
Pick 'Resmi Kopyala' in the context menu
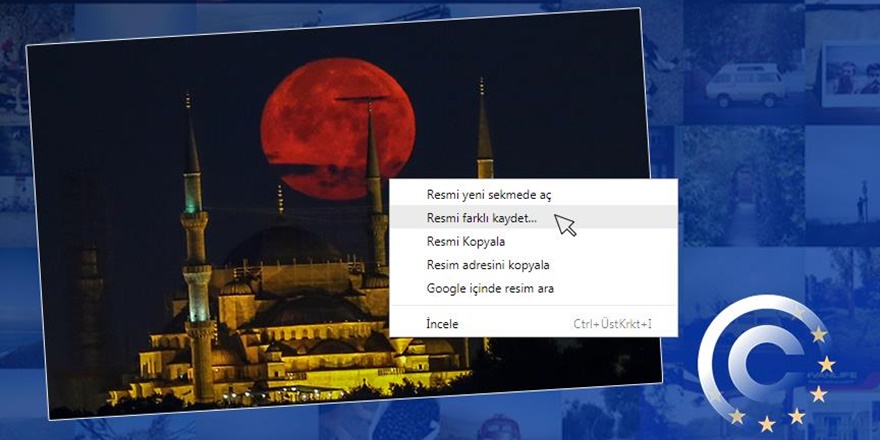[465, 242]
